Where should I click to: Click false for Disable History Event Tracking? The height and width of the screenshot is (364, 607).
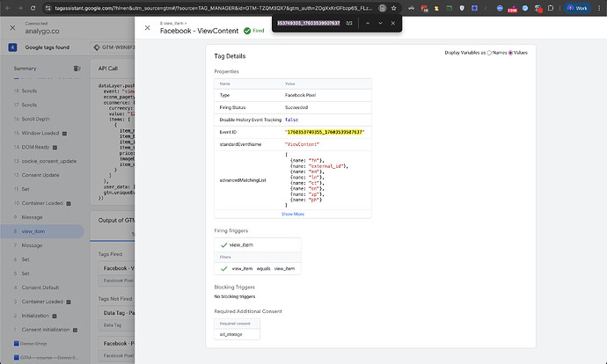click(291, 120)
